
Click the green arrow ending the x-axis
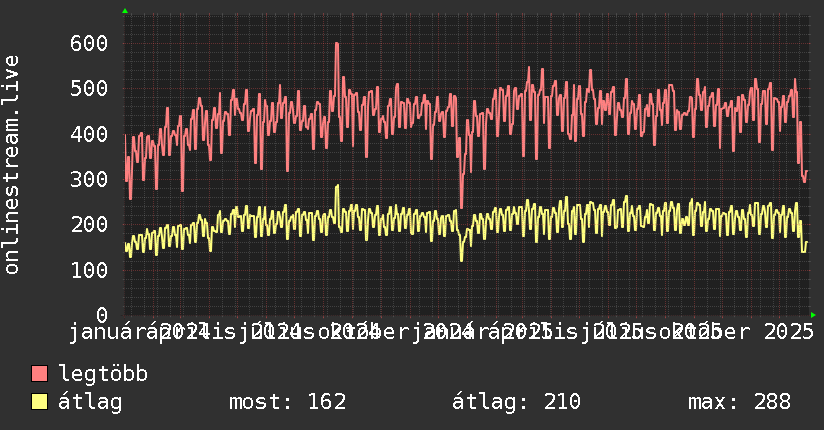click(813, 315)
